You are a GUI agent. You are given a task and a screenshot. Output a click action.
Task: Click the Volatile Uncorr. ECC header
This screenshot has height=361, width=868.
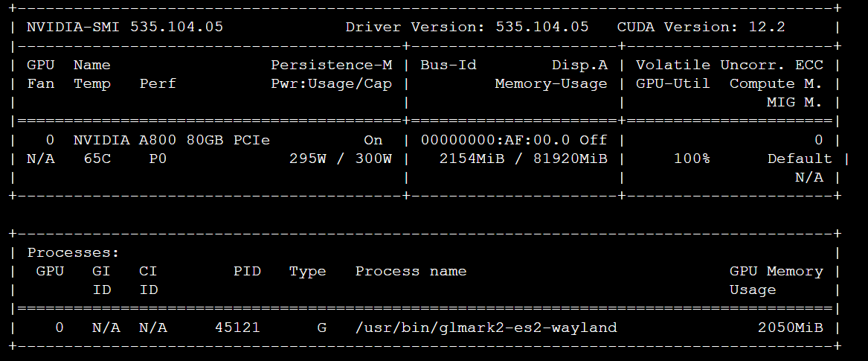(729, 66)
